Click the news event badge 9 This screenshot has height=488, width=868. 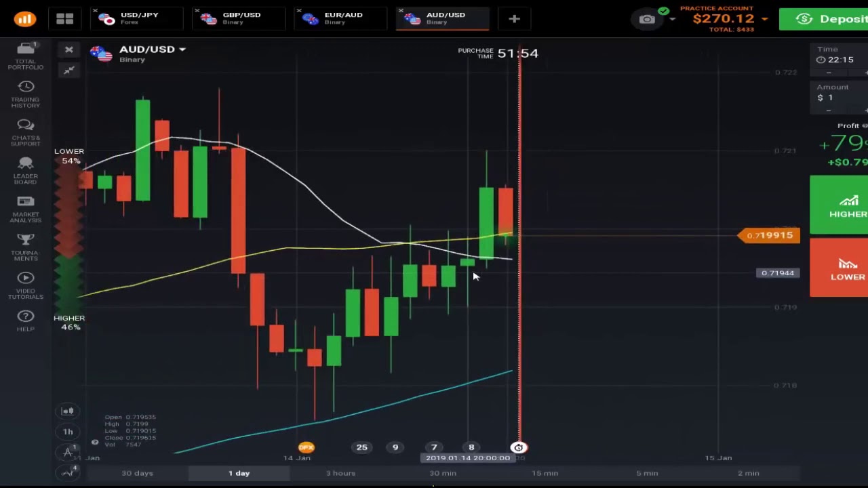(395, 447)
